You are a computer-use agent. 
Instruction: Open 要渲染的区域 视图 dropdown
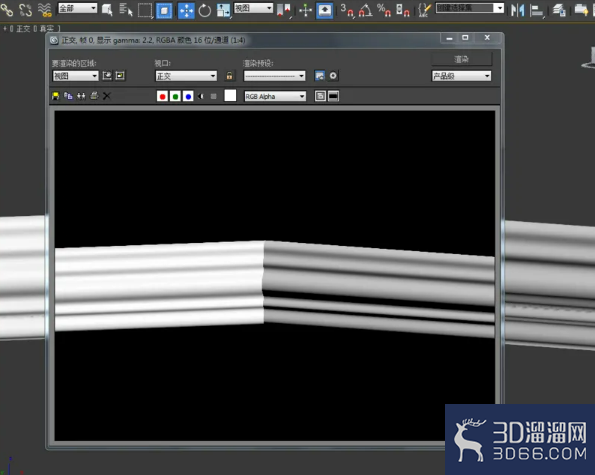75,76
